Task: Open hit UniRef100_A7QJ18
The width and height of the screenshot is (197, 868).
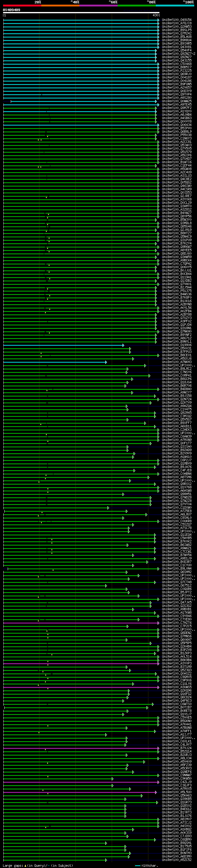Action: pos(176,23)
